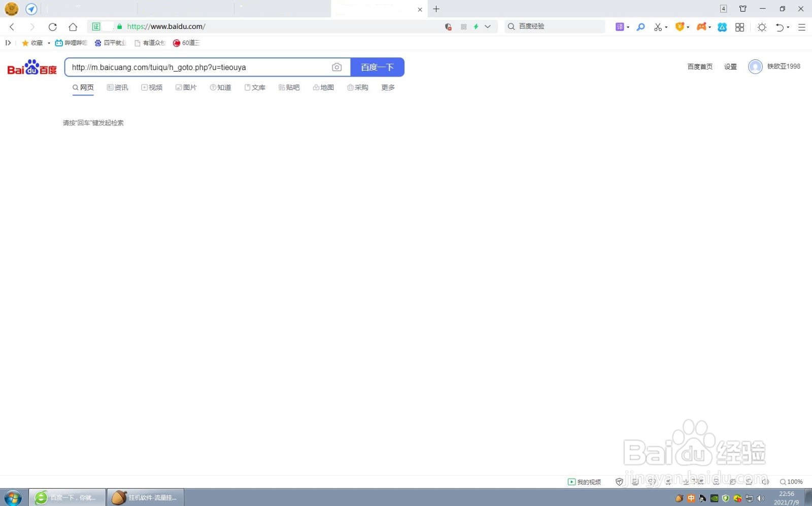Click the tab count box showing 4
The height and width of the screenshot is (506, 812).
[x=723, y=9]
